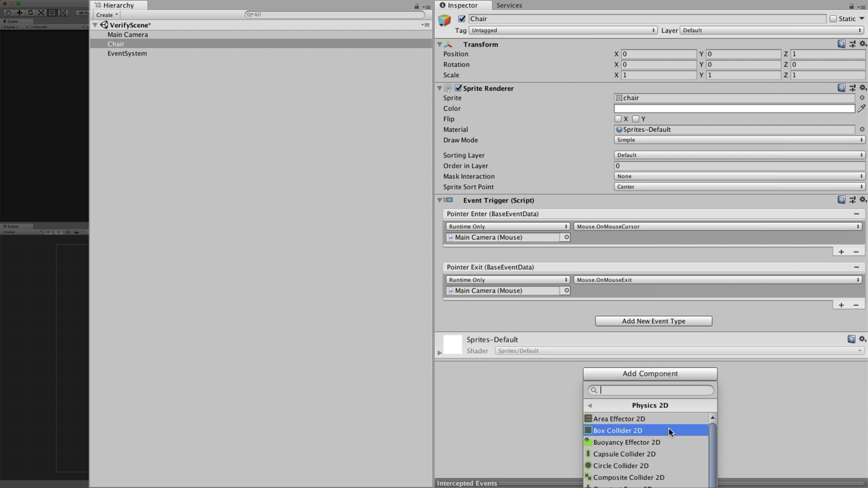Remove Pointer Enter event with minus icon

click(856, 213)
